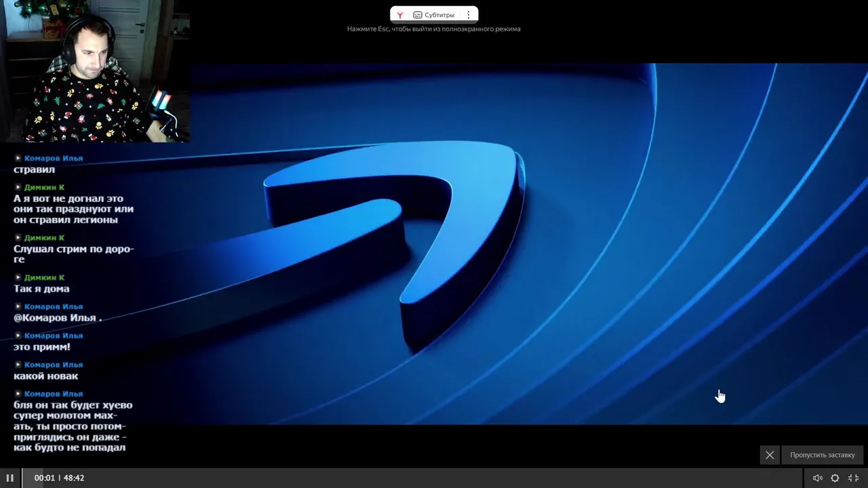The image size is (868, 488).
Task: Click chat message 'это примм!'
Action: click(x=42, y=347)
